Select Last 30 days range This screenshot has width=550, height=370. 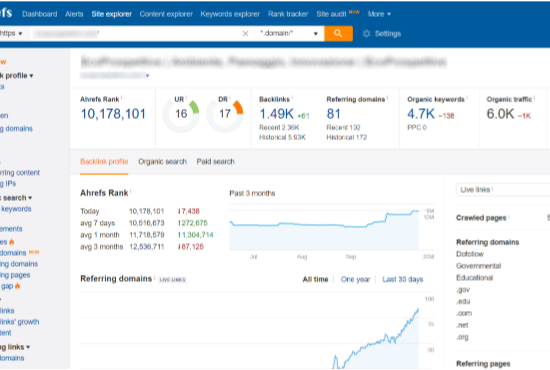(x=403, y=279)
